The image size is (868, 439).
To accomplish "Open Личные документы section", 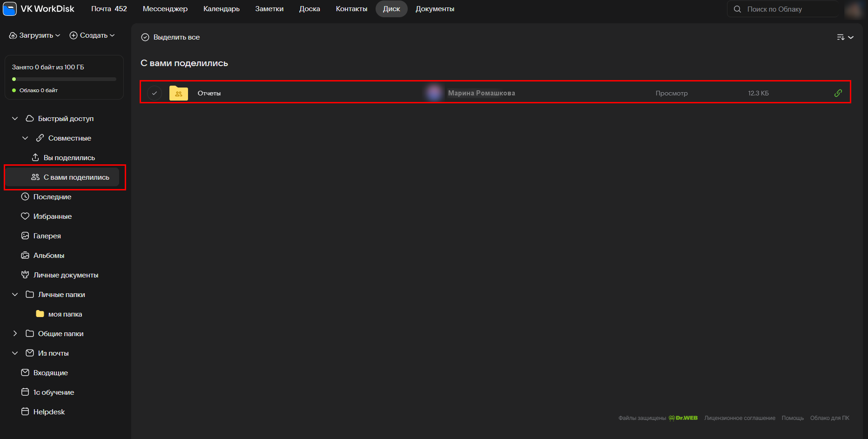I will (x=66, y=275).
